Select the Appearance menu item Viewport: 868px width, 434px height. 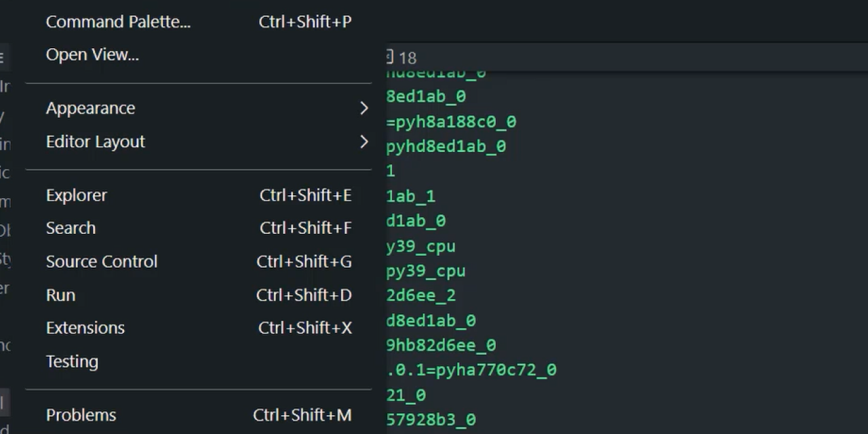(90, 108)
